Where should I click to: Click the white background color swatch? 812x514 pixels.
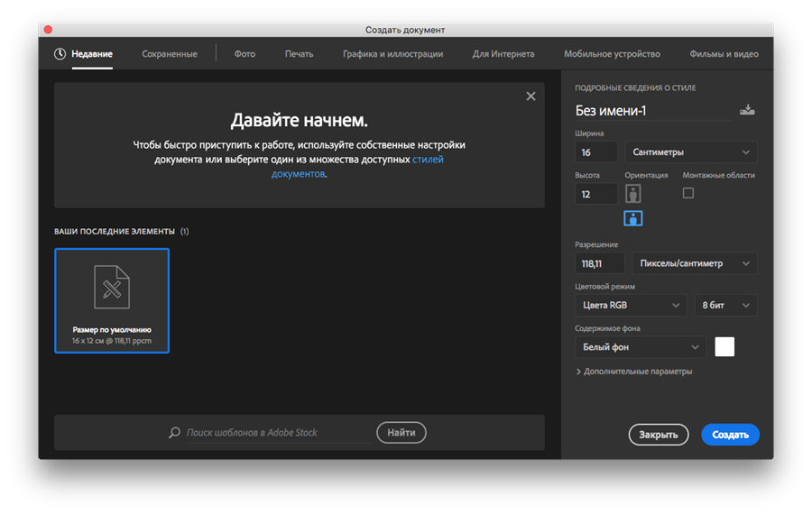tap(724, 347)
